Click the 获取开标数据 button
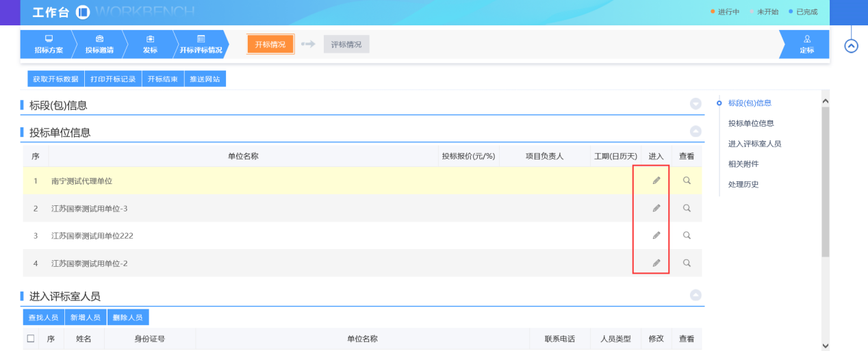The height and width of the screenshot is (351, 868). click(55, 79)
